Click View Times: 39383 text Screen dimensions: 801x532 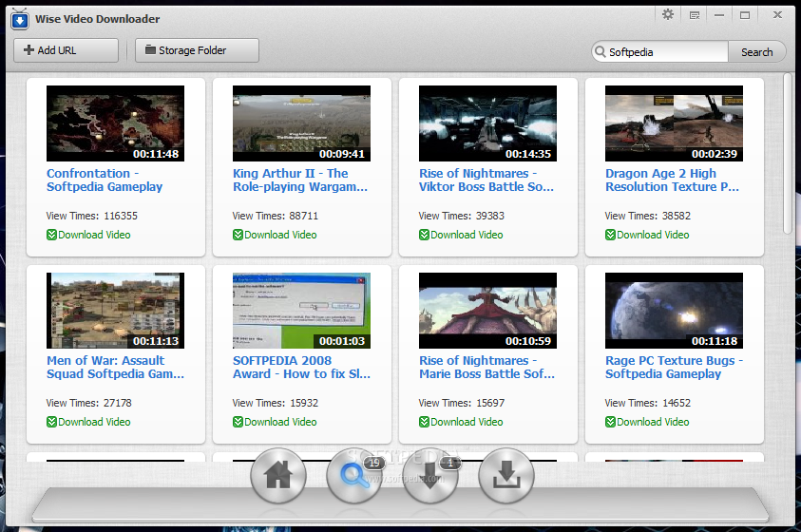[462, 216]
